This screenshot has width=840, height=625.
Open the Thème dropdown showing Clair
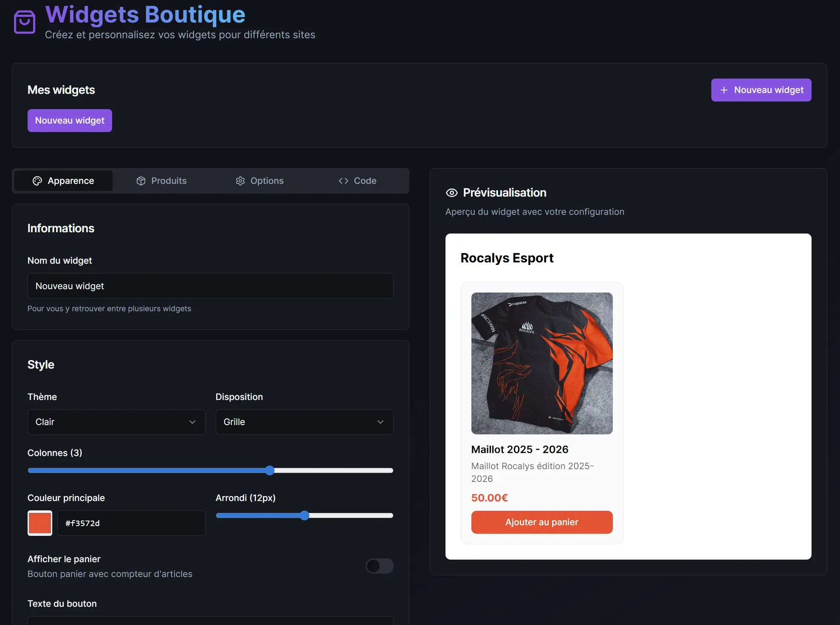(x=116, y=422)
